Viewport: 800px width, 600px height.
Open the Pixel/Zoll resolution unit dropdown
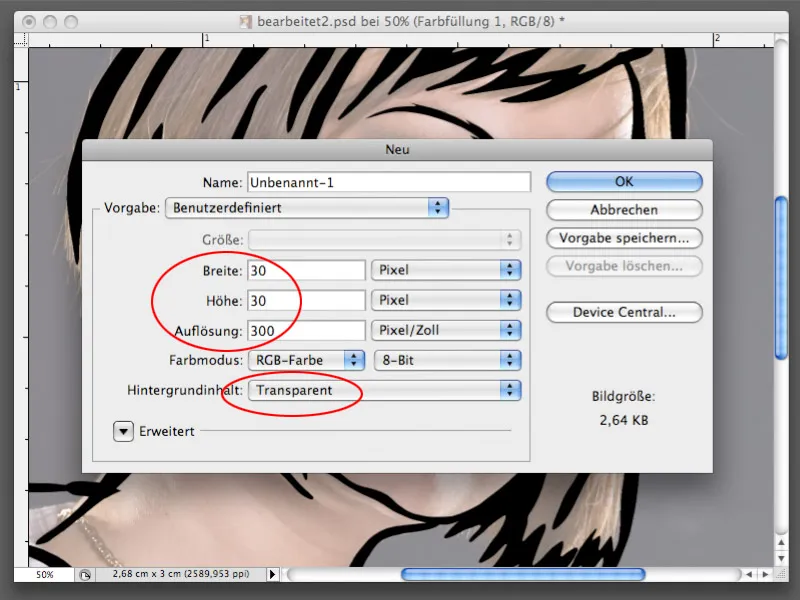446,330
